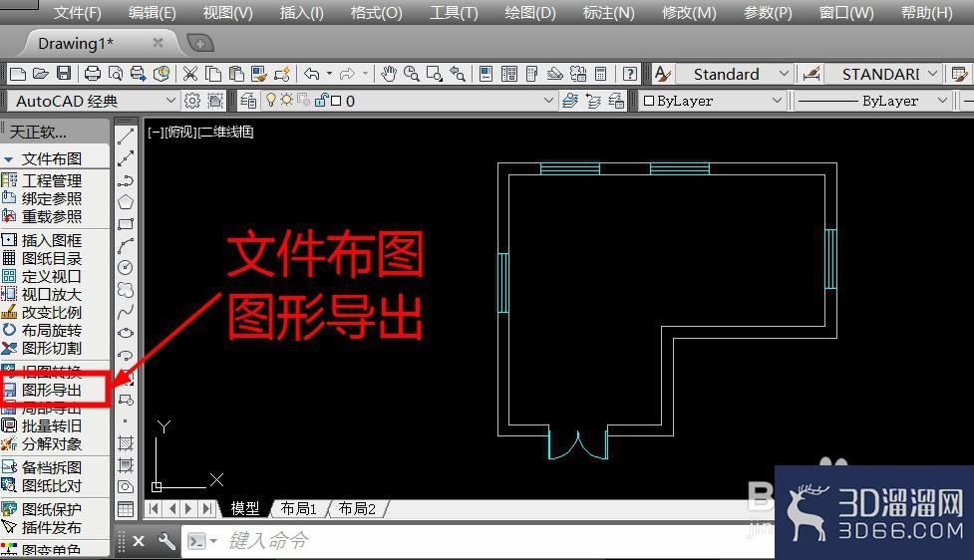The height and width of the screenshot is (560, 974).
Task: Click the command line customize wrench icon
Action: click(x=166, y=541)
